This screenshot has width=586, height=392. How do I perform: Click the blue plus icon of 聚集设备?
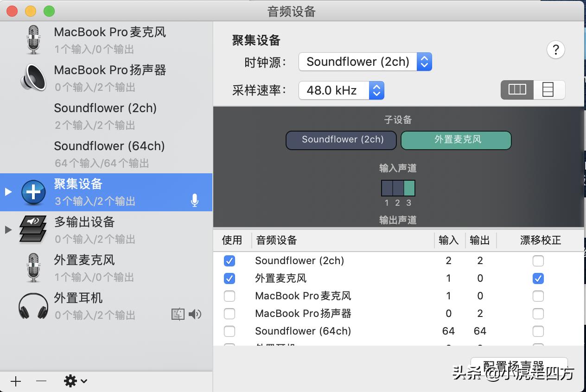pyautogui.click(x=33, y=192)
